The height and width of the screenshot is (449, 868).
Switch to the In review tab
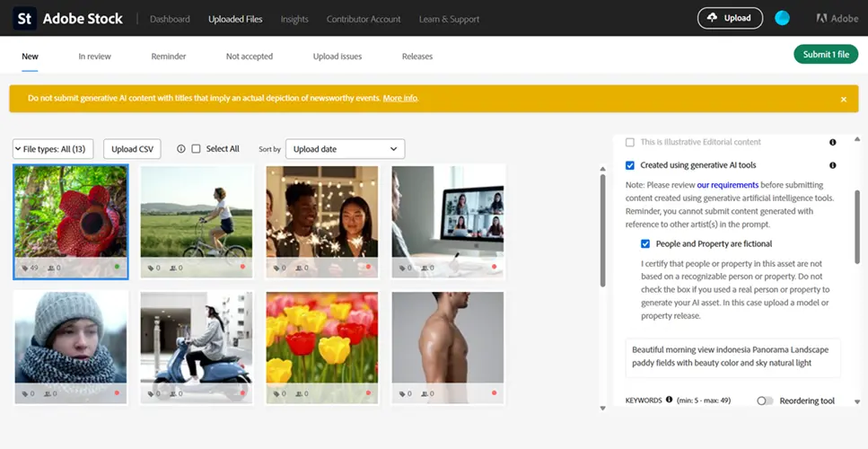click(x=94, y=56)
